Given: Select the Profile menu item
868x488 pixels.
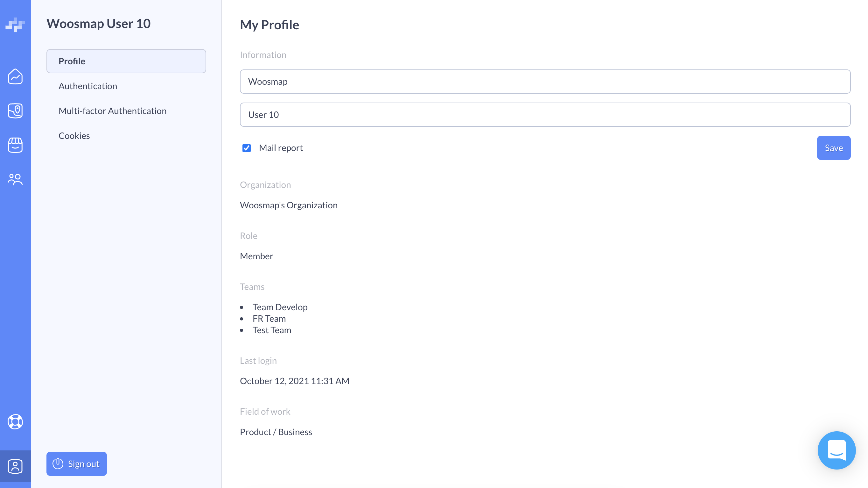Looking at the screenshot, I should tap(126, 61).
